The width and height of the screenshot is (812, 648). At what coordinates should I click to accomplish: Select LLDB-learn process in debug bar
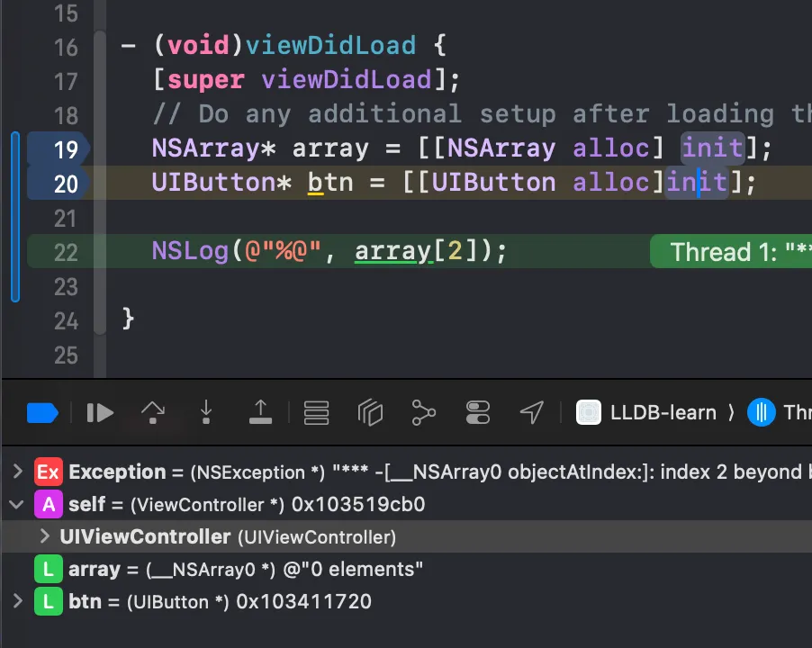point(663,413)
